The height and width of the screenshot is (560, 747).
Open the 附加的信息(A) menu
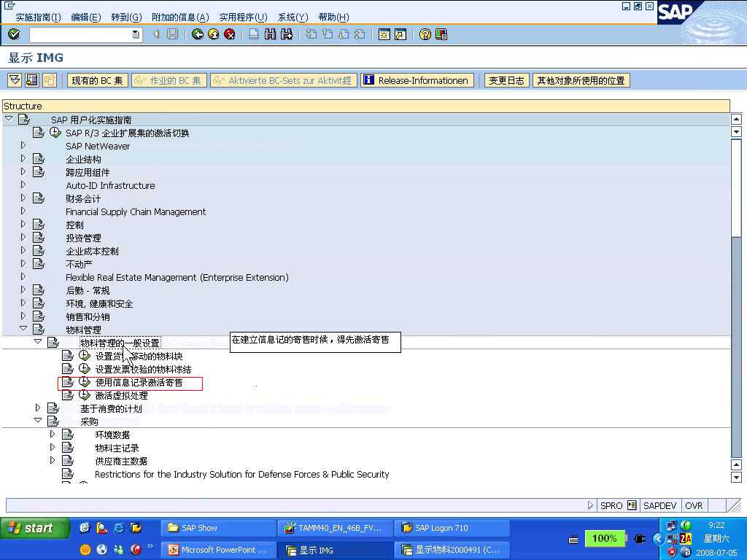click(180, 17)
